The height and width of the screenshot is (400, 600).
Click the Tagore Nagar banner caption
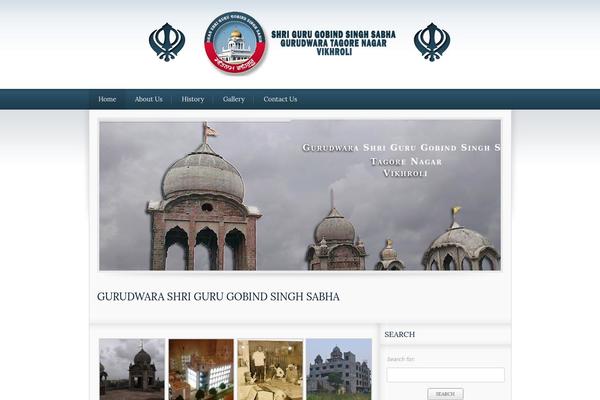click(406, 162)
